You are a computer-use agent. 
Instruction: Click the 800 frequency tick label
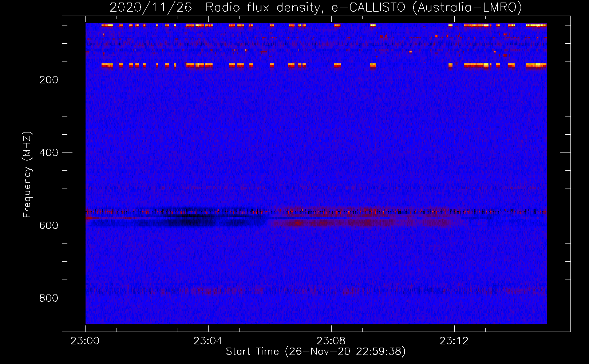pyautogui.click(x=48, y=298)
